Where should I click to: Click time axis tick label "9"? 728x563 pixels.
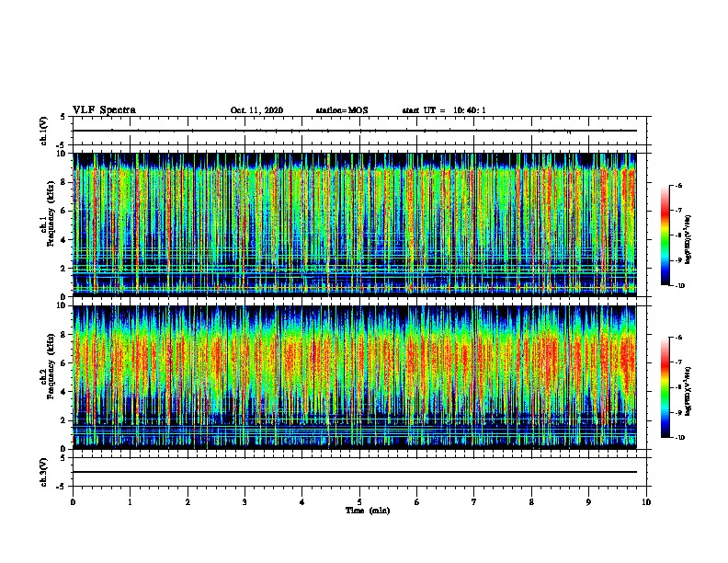tap(588, 502)
